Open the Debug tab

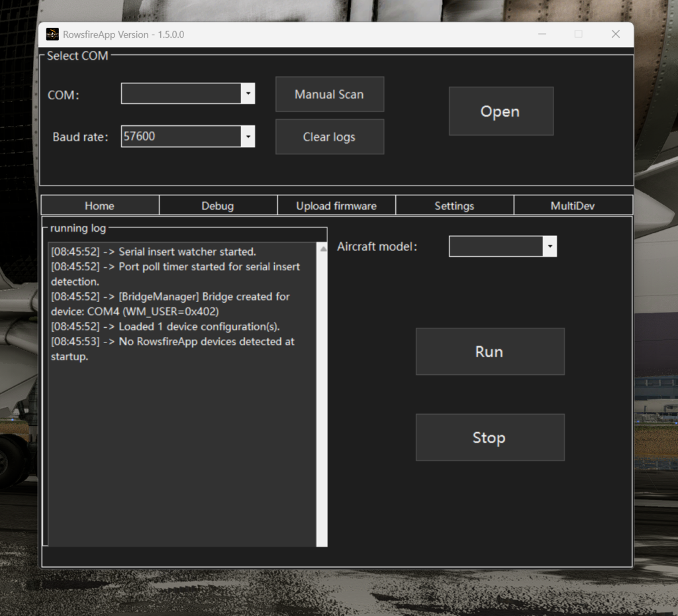218,205
